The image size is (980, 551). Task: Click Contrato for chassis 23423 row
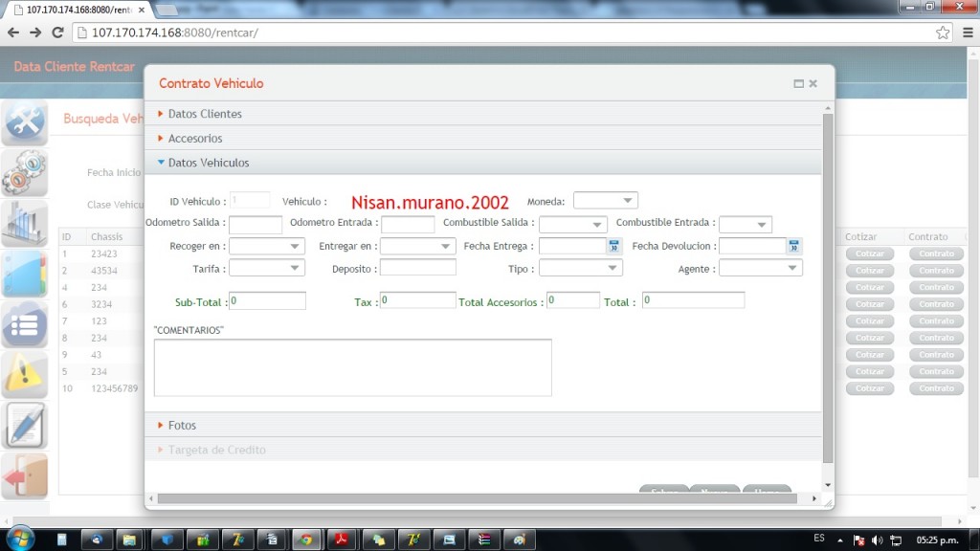(x=936, y=253)
